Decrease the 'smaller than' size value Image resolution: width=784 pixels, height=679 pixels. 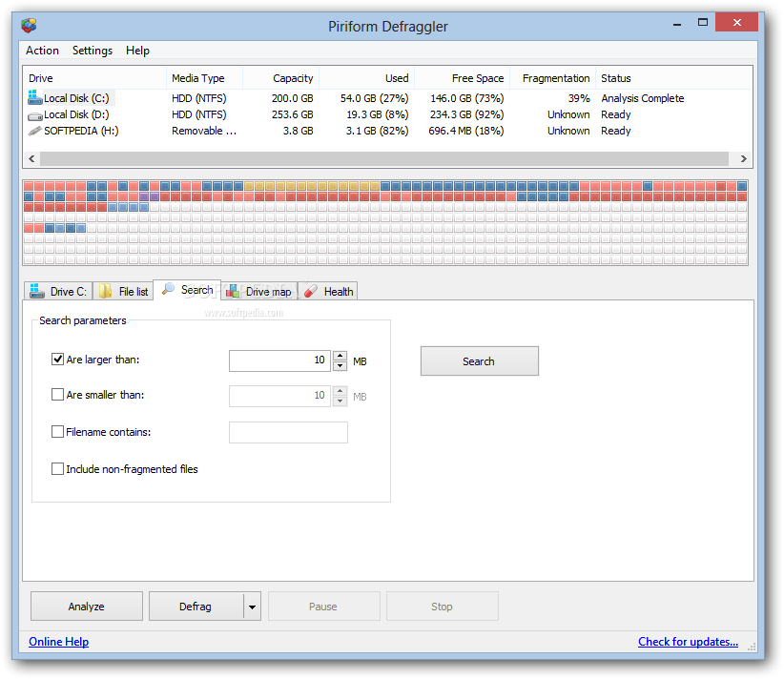coord(340,401)
